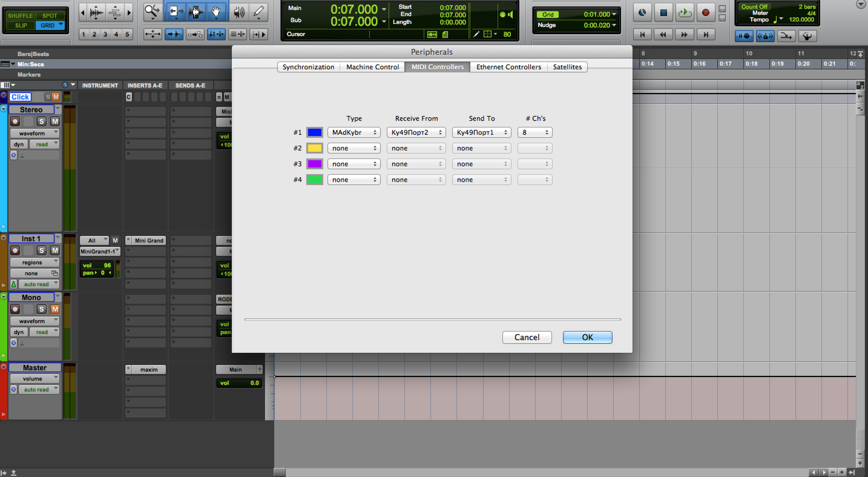Select the Scrubber speaker tool
The width and height of the screenshot is (868, 477).
(x=239, y=12)
